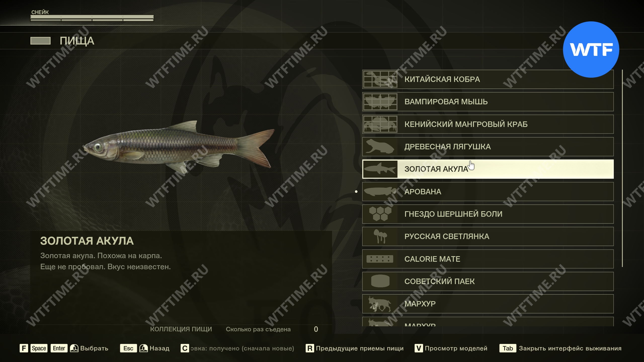Open the ДРЕВЕСНАЯ ЛЯГУШКА entry
This screenshot has width=644, height=362.
pyautogui.click(x=488, y=147)
